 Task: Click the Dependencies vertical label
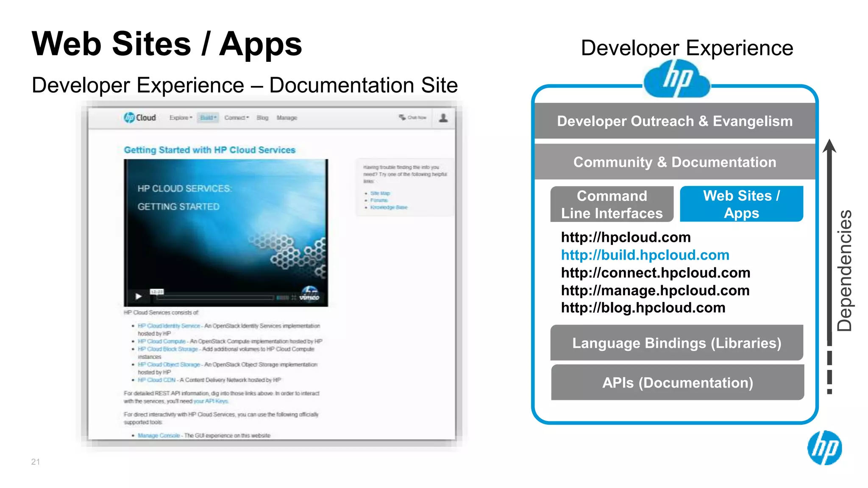tap(845, 270)
